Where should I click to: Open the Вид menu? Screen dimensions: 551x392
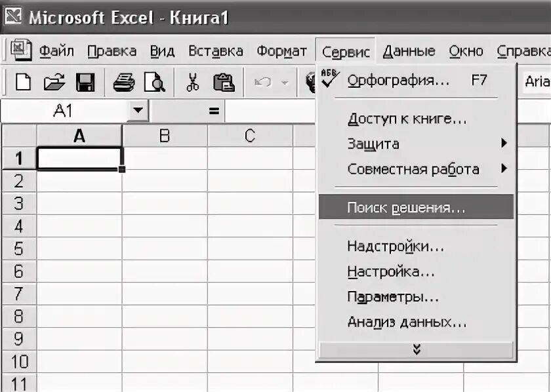(x=162, y=51)
